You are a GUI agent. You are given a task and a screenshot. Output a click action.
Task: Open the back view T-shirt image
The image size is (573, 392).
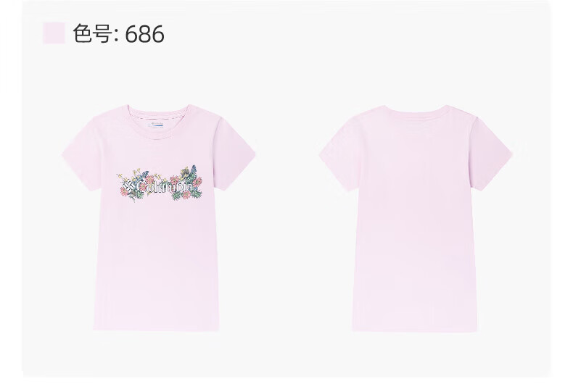click(416, 218)
